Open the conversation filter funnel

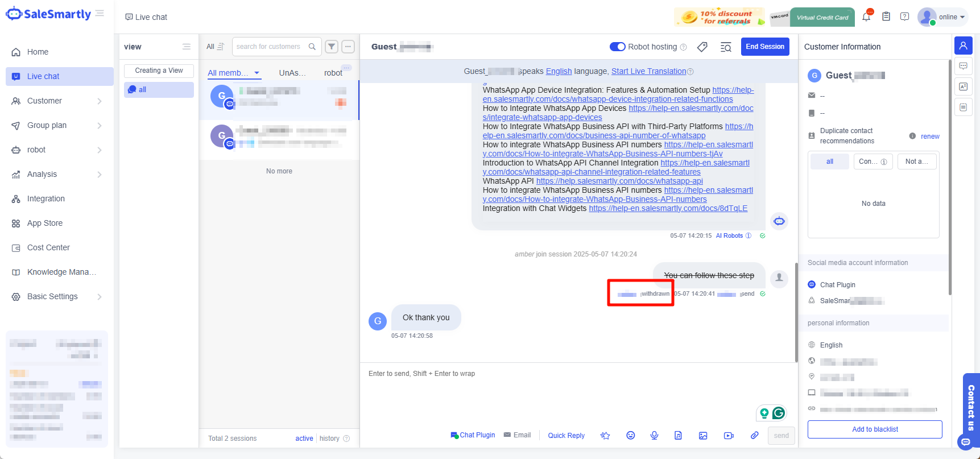pos(332,47)
